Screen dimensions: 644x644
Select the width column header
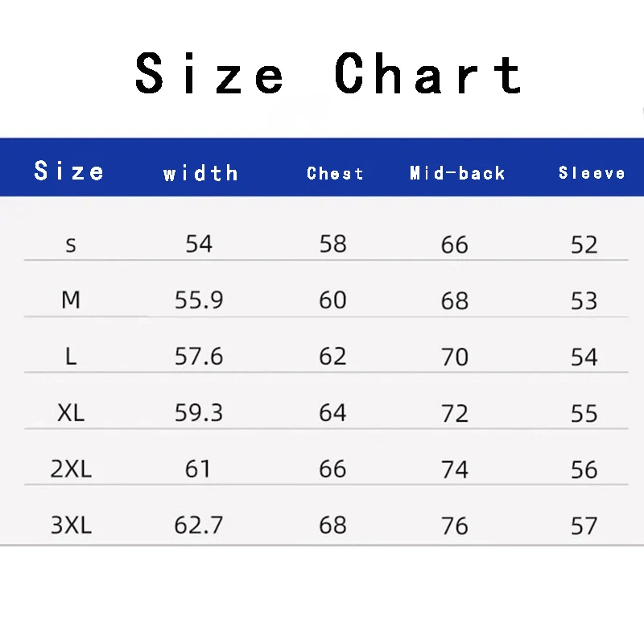point(200,173)
